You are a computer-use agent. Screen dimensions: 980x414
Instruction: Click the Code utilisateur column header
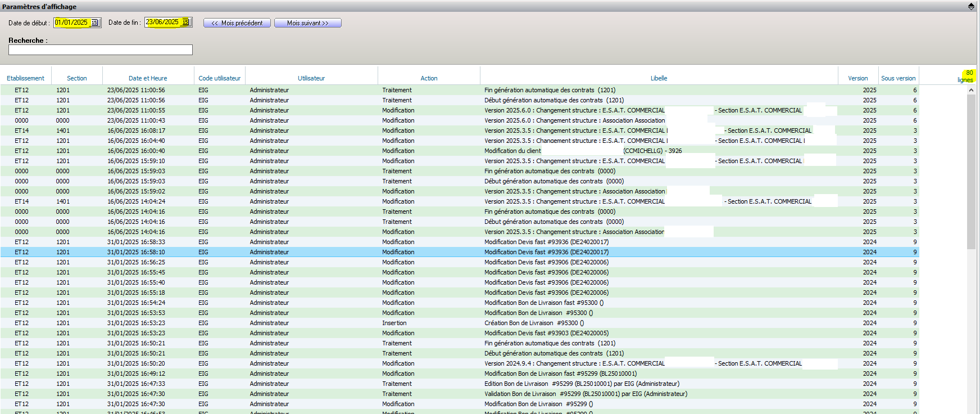click(x=219, y=78)
